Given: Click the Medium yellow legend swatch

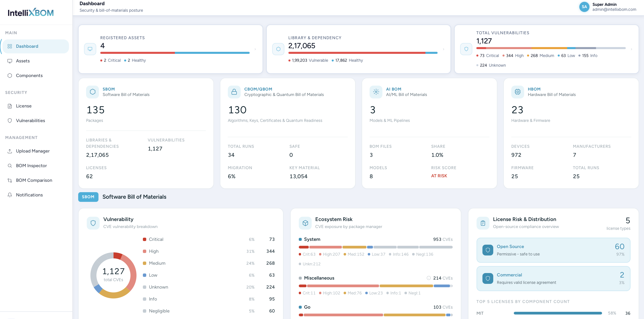Looking at the screenshot, I should 144,263.
